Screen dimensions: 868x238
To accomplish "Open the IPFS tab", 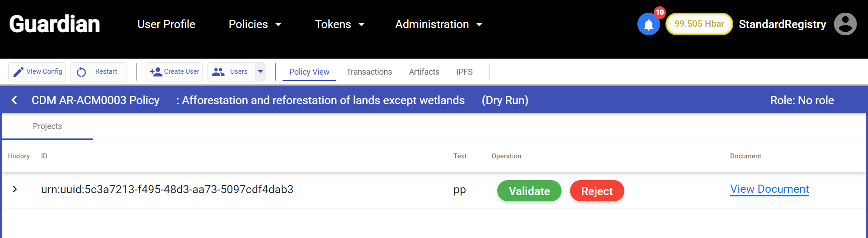I will pyautogui.click(x=464, y=72).
